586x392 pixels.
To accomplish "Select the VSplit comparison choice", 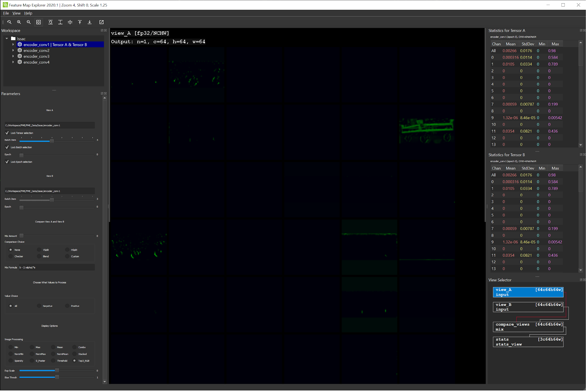I will pos(39,250).
